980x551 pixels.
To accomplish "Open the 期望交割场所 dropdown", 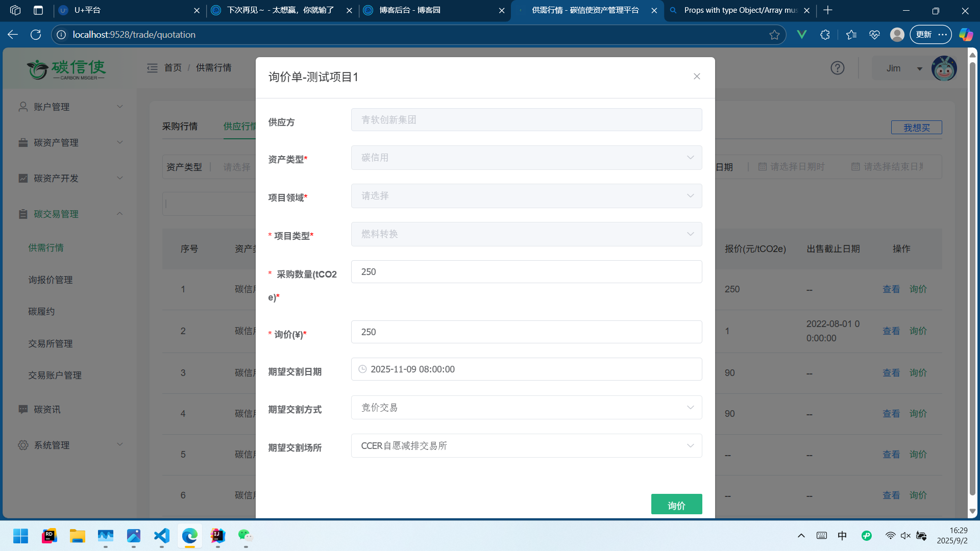I will [x=526, y=446].
